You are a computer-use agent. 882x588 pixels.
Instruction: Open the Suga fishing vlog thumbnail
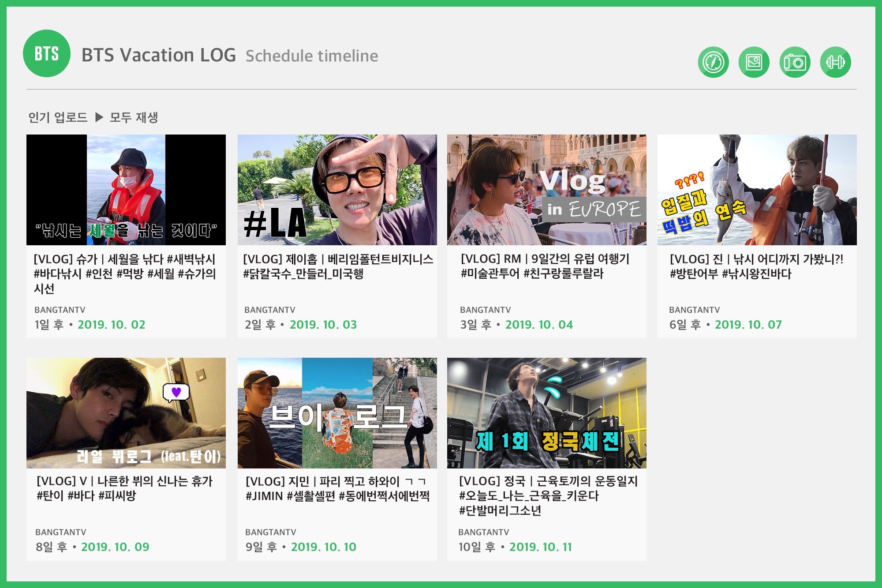coord(126,190)
